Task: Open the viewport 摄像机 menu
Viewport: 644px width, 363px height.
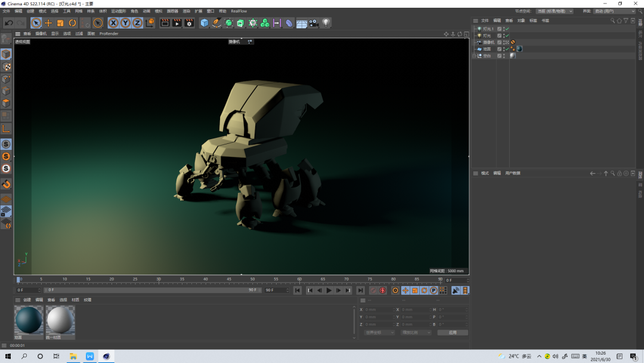Action: (41, 33)
